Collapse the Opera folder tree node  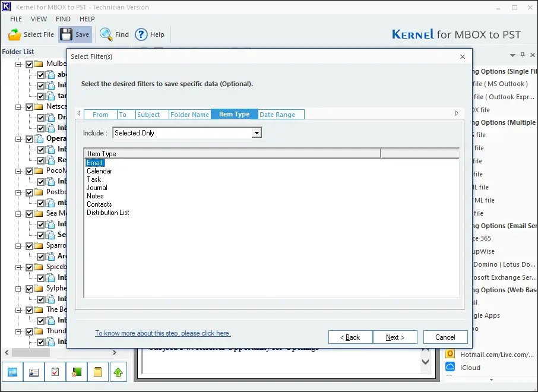[18, 139]
